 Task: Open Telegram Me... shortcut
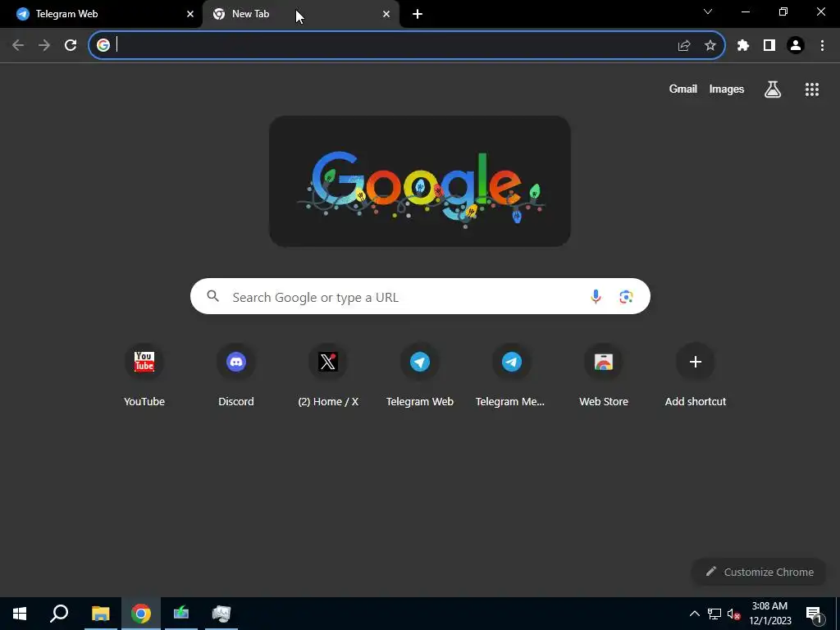pyautogui.click(x=512, y=375)
